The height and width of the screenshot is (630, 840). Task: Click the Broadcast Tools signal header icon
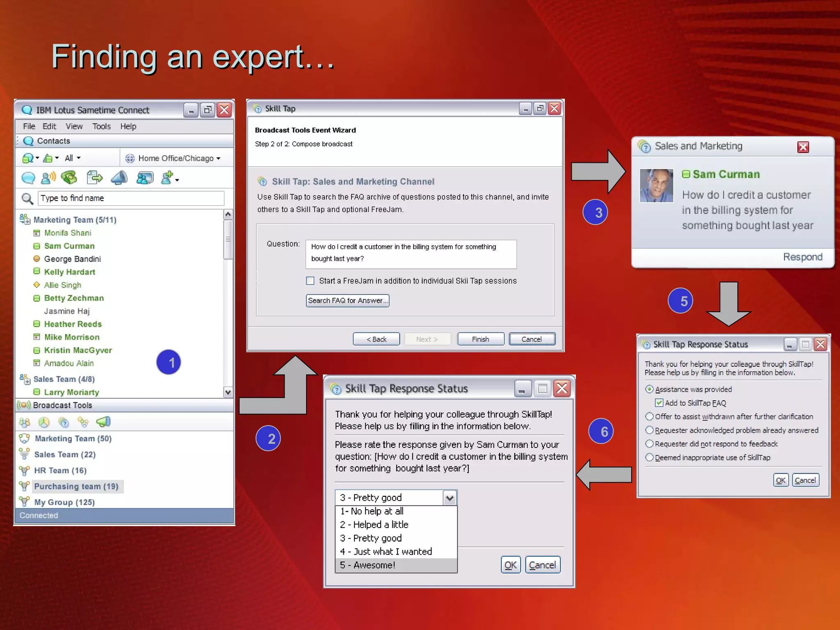24,405
